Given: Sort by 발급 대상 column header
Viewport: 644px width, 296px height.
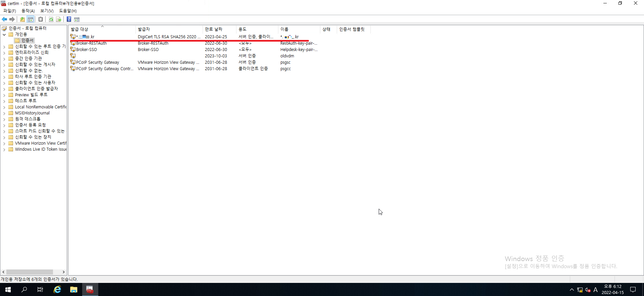Looking at the screenshot, I should click(x=102, y=29).
